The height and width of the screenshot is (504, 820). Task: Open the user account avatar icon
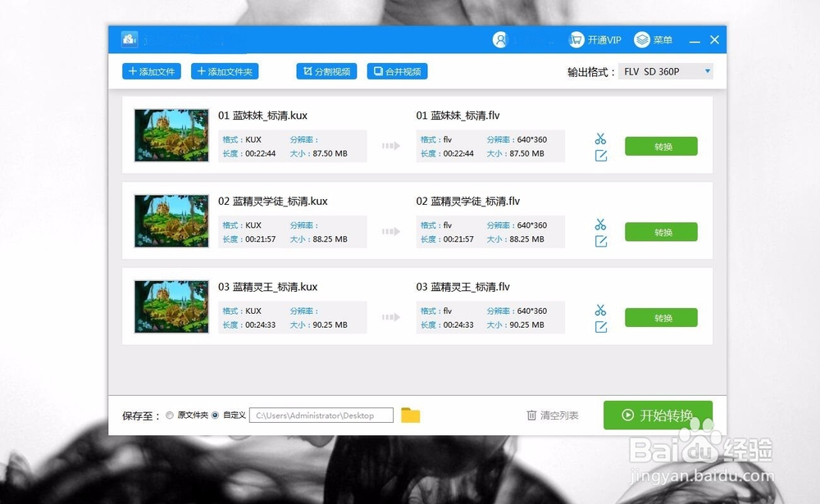click(x=501, y=39)
